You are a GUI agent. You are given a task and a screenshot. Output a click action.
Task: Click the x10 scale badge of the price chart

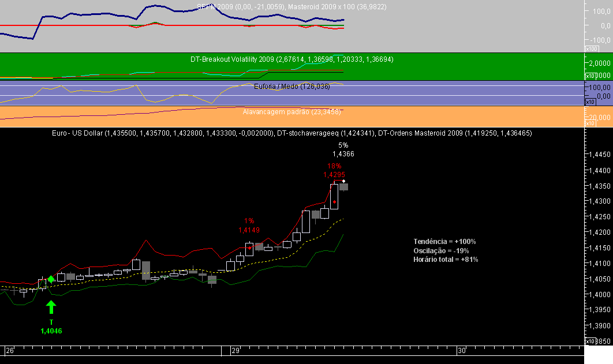point(590,342)
